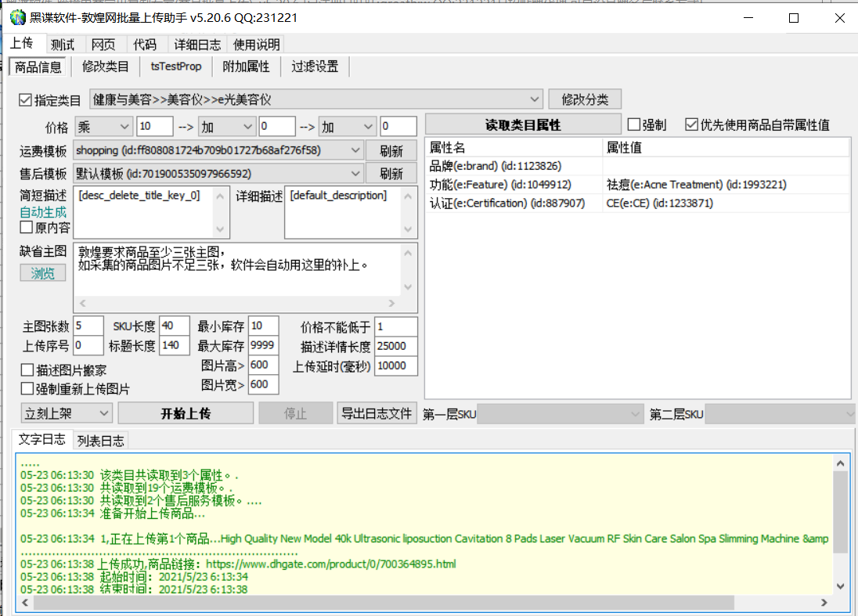Toggle 优先使用商品自带属性值 checkbox
The width and height of the screenshot is (858, 616).
[x=692, y=124]
